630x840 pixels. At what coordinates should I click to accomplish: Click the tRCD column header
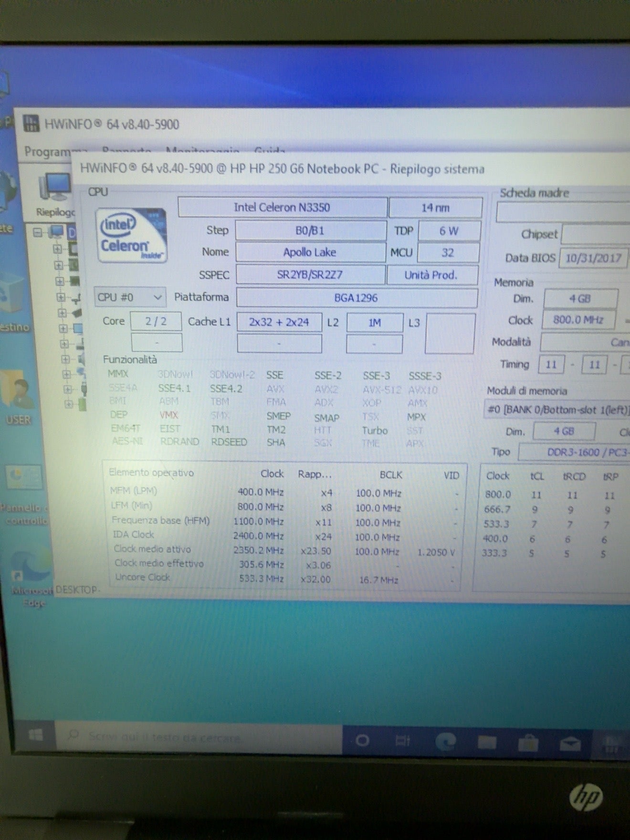point(574,476)
